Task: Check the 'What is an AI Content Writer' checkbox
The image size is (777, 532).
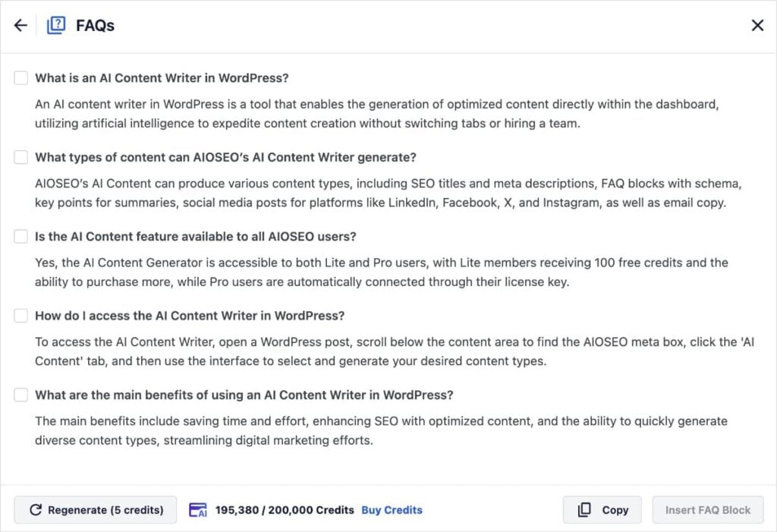Action: (x=20, y=77)
